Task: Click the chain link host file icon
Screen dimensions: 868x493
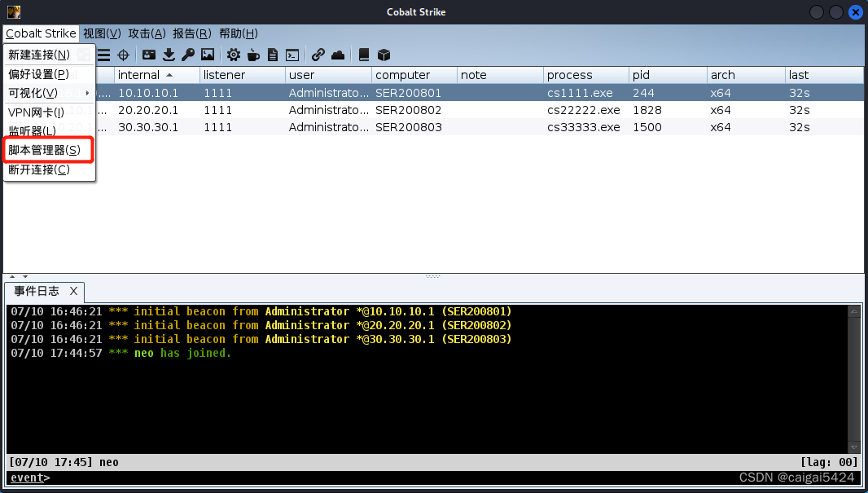Action: coord(318,55)
